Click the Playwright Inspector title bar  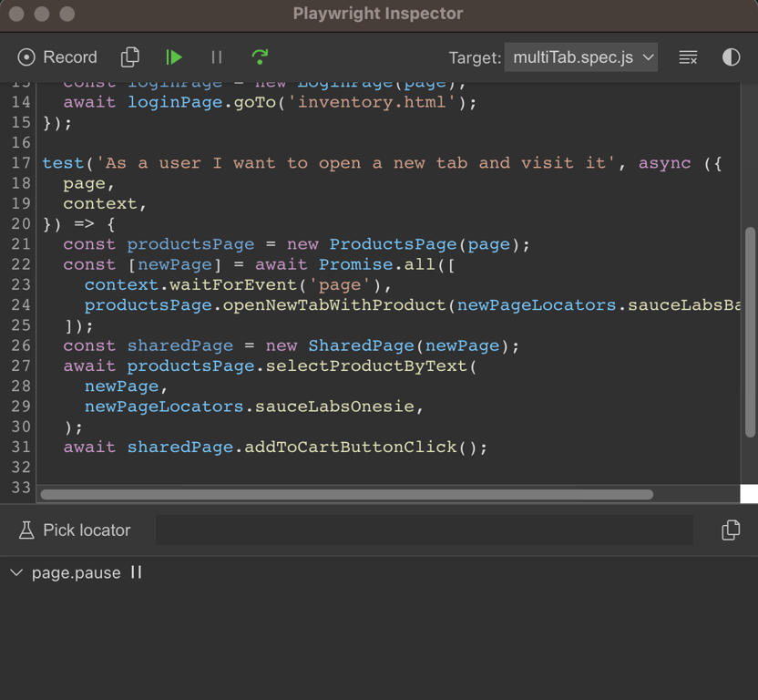click(x=378, y=14)
